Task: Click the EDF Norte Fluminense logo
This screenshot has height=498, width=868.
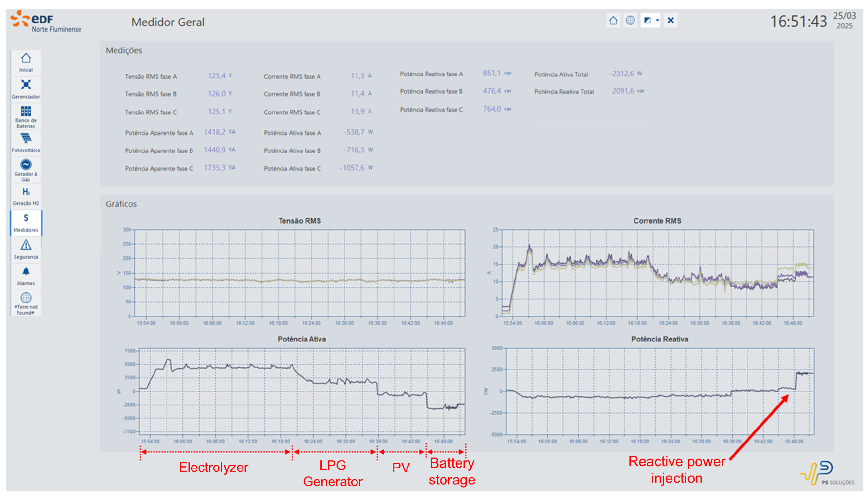Action: pyautogui.click(x=45, y=21)
